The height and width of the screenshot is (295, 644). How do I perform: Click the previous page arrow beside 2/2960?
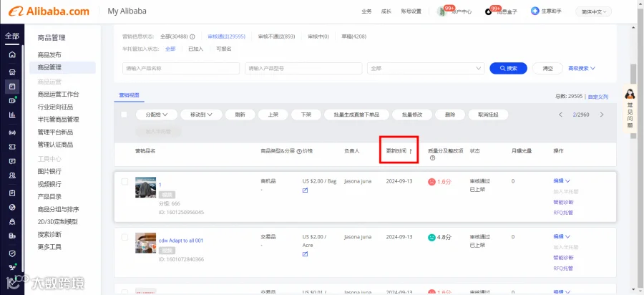click(x=560, y=115)
